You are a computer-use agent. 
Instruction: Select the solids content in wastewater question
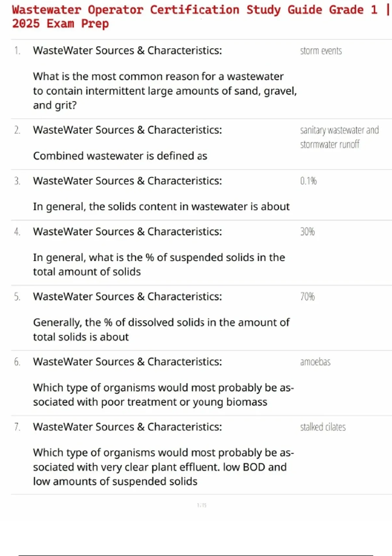[161, 207]
